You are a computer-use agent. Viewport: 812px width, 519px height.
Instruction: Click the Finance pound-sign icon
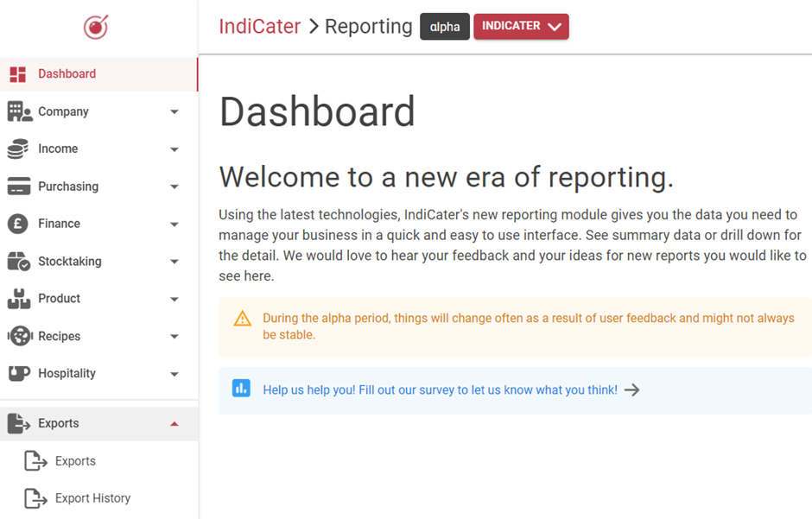17,224
